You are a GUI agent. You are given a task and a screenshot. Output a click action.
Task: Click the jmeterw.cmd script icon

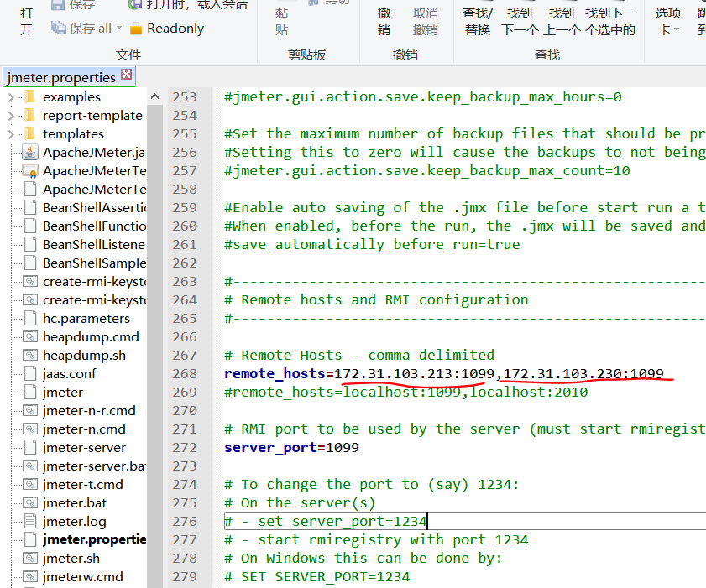click(30, 576)
